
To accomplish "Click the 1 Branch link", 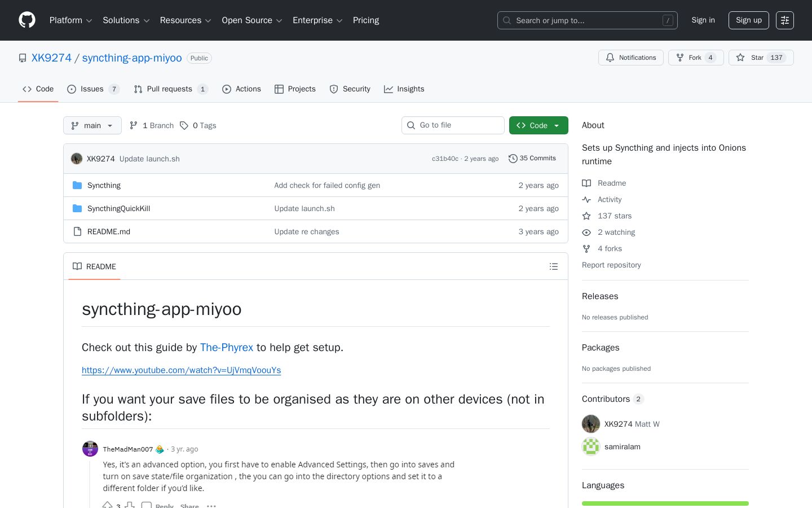I will coord(152,125).
